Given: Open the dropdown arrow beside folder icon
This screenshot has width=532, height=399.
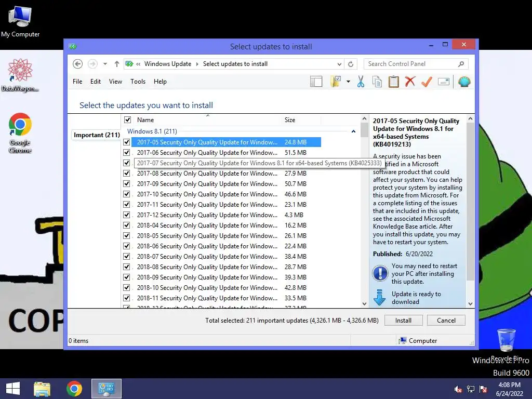Looking at the screenshot, I should (348, 82).
